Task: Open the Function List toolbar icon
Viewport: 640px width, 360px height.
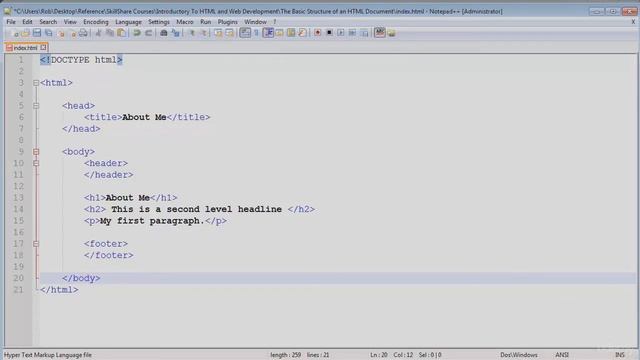Action: point(302,33)
